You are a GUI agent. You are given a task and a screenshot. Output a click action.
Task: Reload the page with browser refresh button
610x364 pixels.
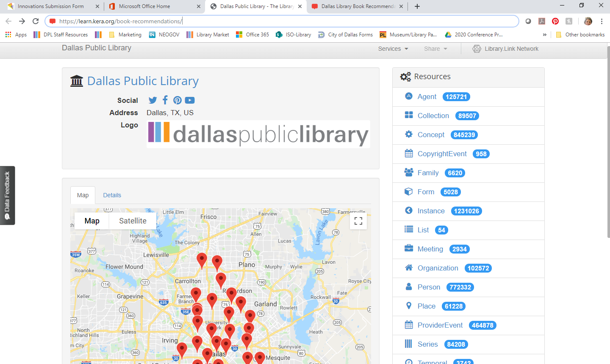pyautogui.click(x=36, y=21)
